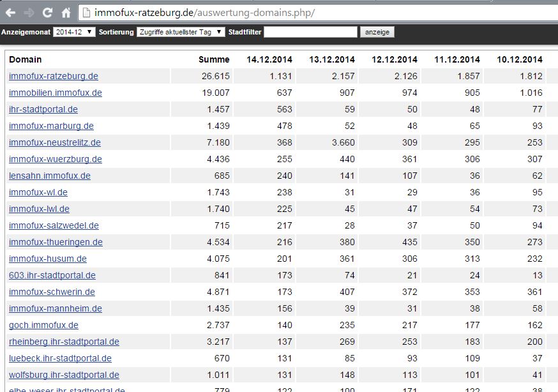The image size is (558, 392).
Task: Click the browser back arrow
Action: [11, 12]
